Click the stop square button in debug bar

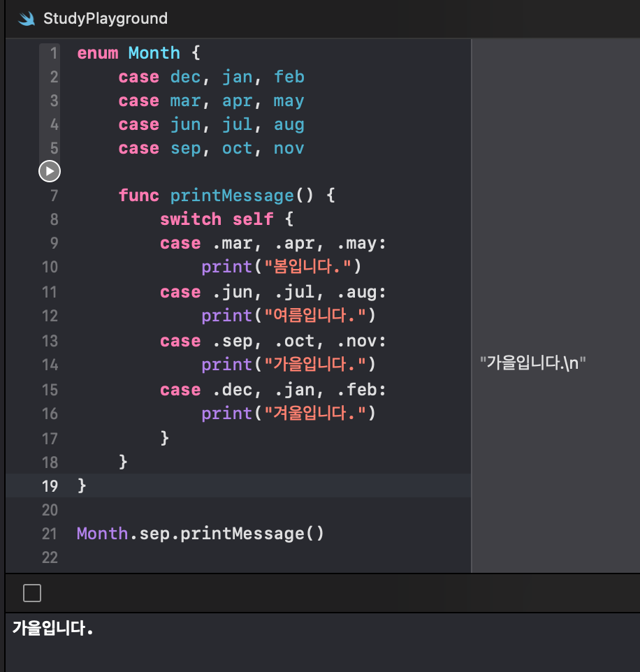pyautogui.click(x=32, y=593)
